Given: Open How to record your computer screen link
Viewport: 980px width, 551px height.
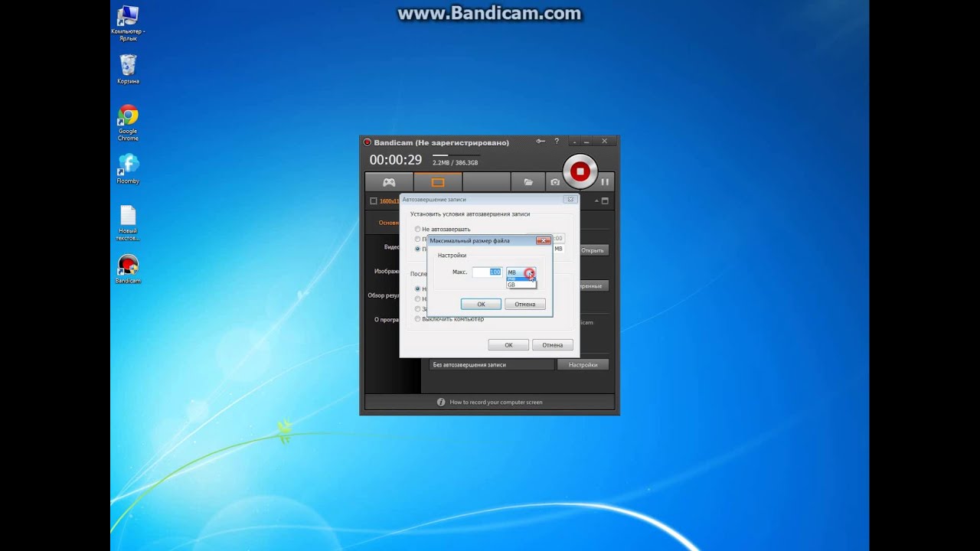Looking at the screenshot, I should pos(496,402).
